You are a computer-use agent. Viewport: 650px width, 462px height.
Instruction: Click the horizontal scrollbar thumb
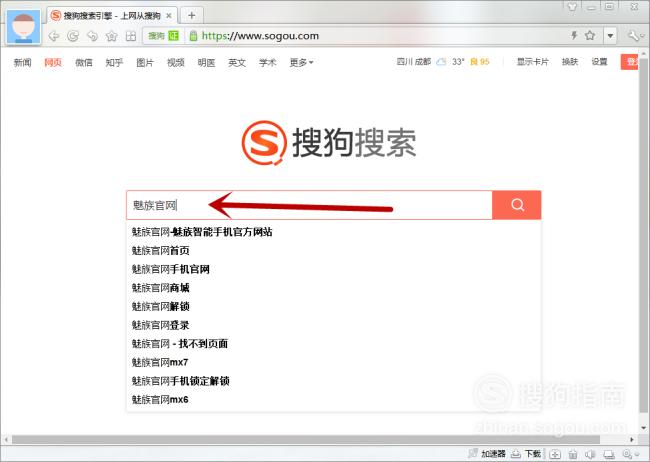coord(306,439)
